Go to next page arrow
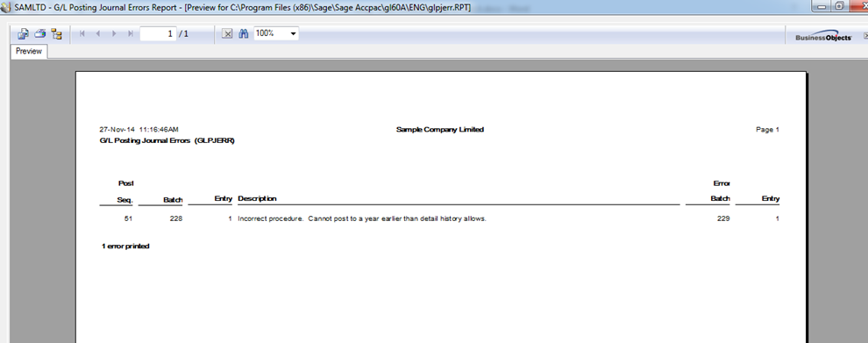 [x=114, y=34]
